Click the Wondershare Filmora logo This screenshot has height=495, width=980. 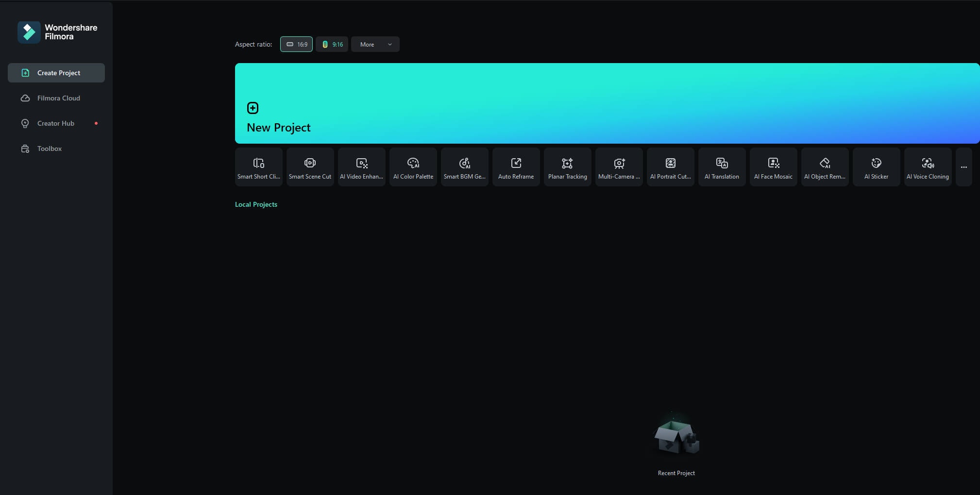(x=57, y=32)
